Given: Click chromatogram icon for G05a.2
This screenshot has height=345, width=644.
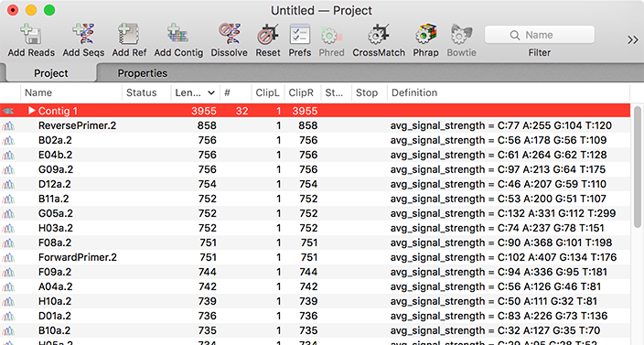Looking at the screenshot, I should (x=8, y=213).
